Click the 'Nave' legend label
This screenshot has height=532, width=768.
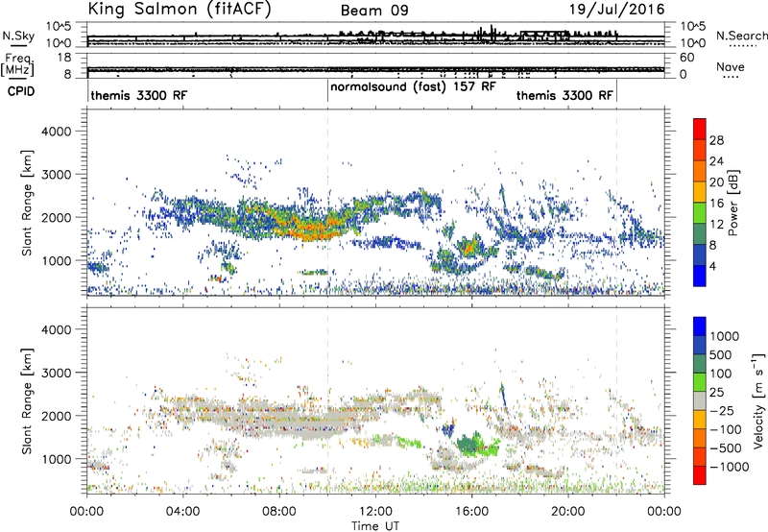click(x=731, y=67)
